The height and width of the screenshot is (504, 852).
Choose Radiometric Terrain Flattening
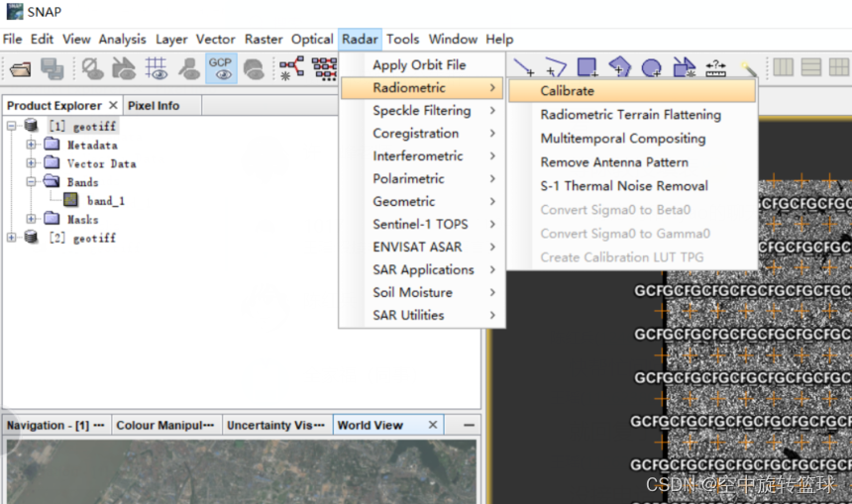click(x=632, y=115)
